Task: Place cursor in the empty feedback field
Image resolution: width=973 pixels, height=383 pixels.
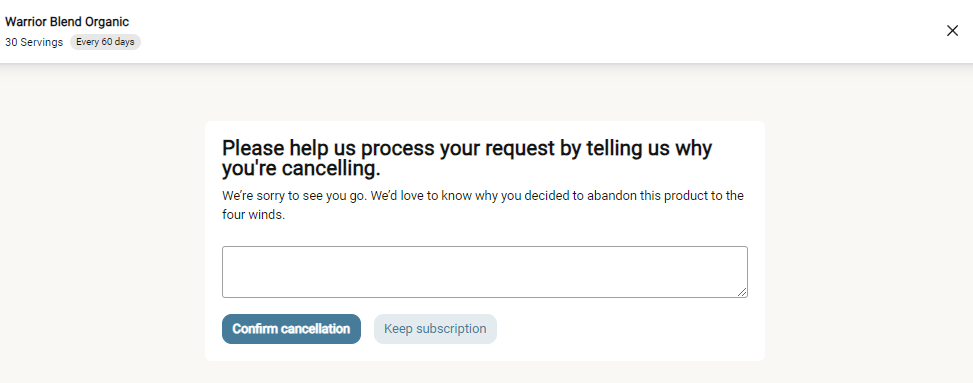Action: (485, 272)
